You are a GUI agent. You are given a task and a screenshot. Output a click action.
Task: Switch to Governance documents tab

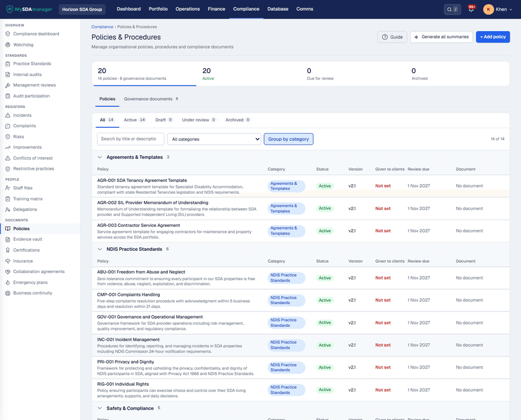(151, 99)
